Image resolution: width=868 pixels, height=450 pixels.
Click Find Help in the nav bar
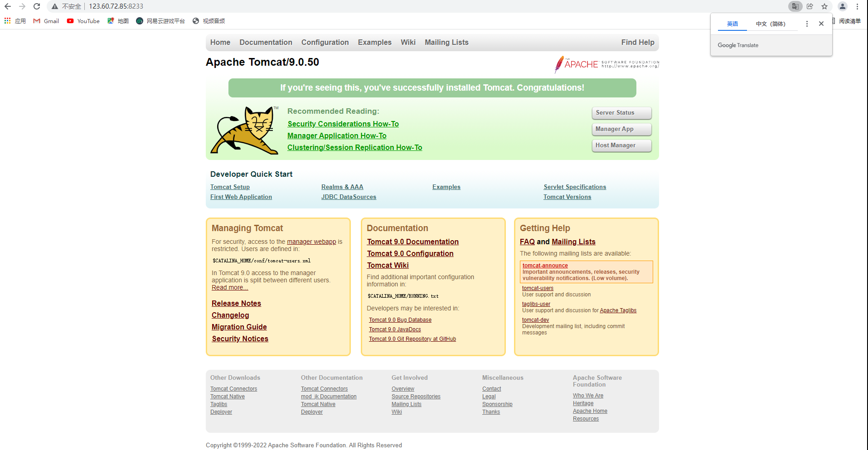point(638,42)
